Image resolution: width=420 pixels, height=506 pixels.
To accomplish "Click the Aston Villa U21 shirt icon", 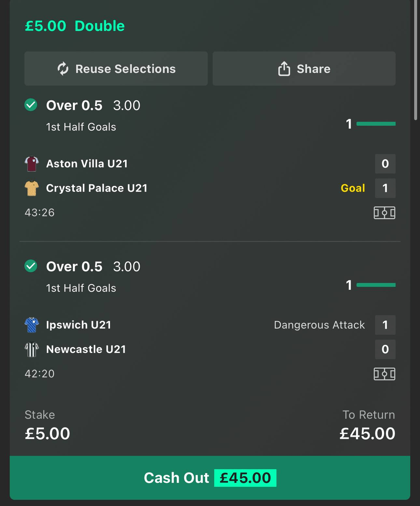I will [32, 164].
